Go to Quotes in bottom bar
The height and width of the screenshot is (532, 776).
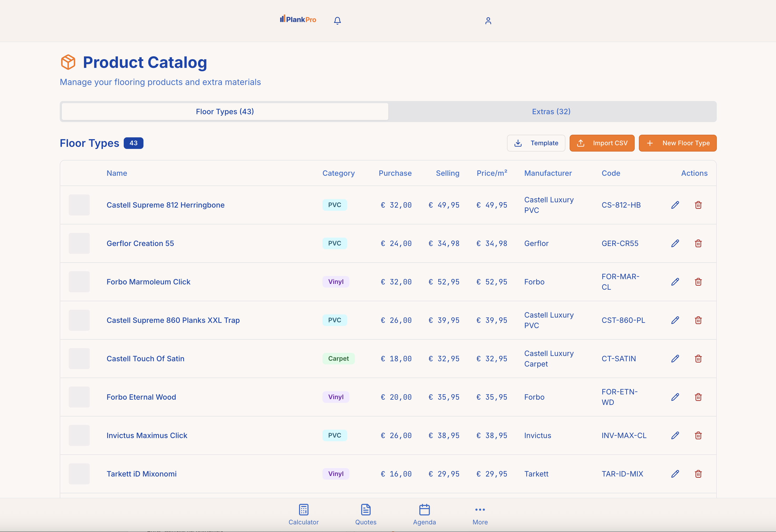click(366, 514)
